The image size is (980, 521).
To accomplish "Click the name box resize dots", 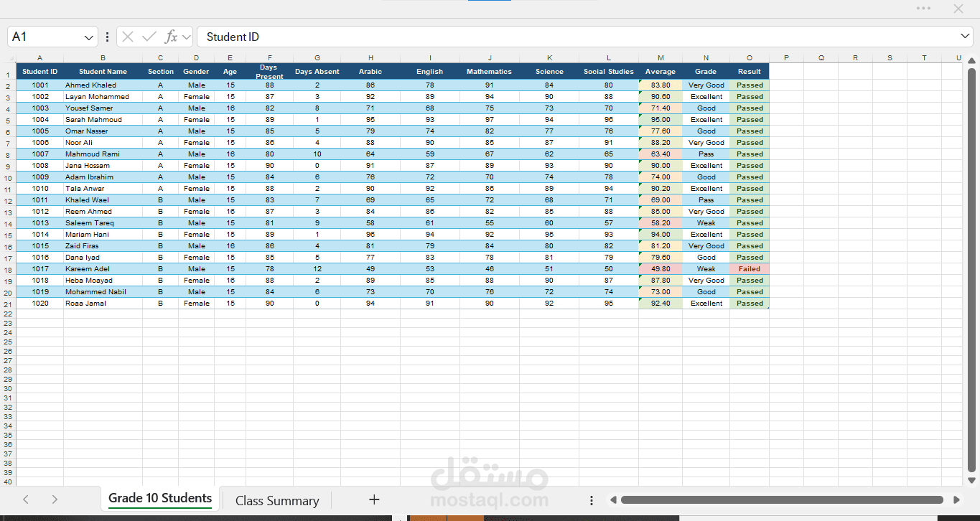I will click(108, 37).
